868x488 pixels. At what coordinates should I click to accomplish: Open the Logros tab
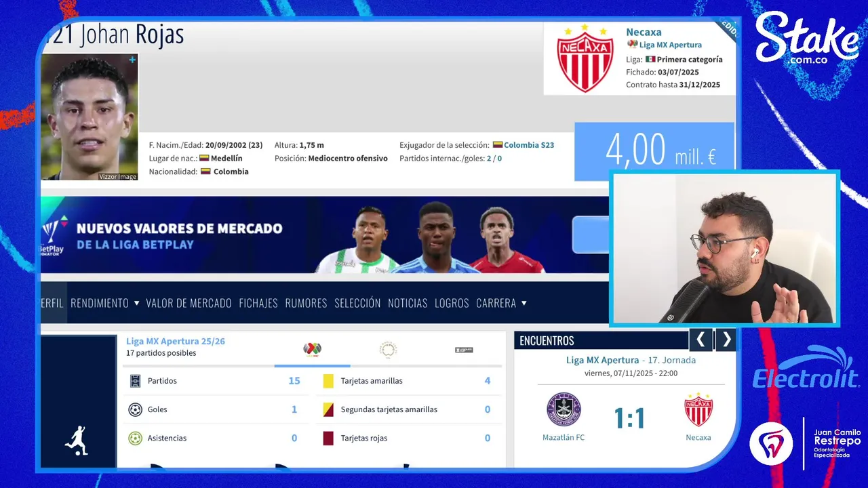[x=452, y=303]
